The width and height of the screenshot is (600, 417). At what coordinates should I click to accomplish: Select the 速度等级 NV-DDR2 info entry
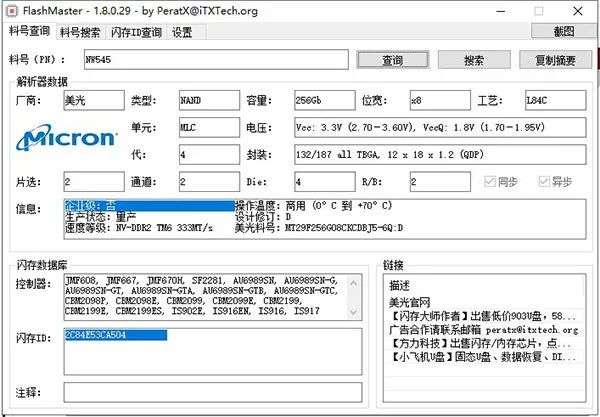(139, 228)
